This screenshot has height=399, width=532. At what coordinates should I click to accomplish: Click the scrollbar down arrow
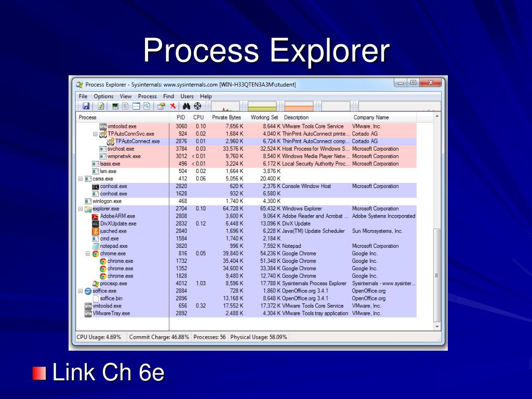(437, 327)
